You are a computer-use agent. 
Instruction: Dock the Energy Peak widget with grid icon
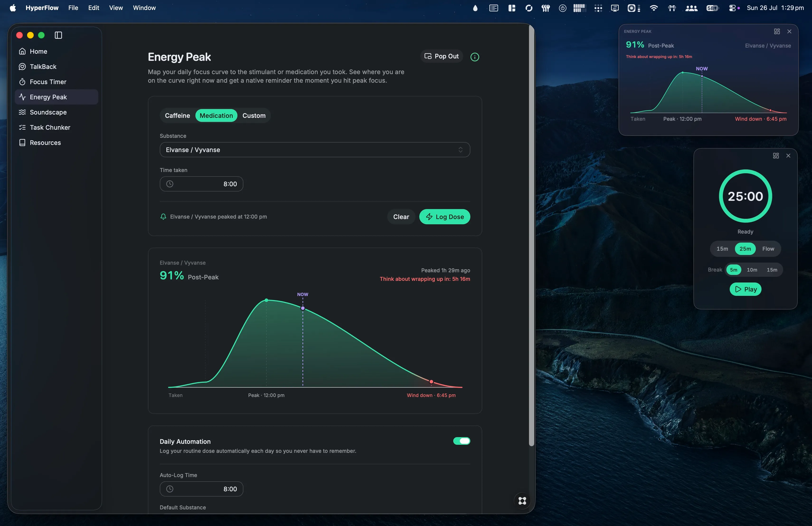[777, 31]
